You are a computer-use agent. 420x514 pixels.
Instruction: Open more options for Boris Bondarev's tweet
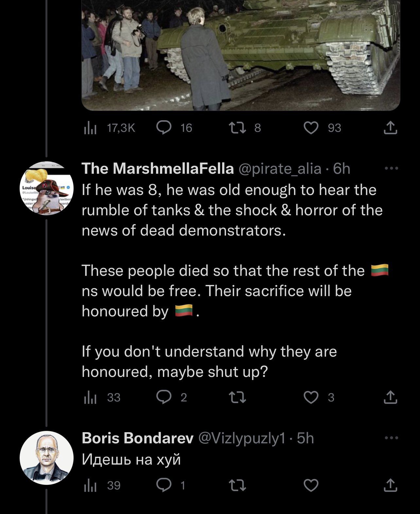(x=391, y=438)
